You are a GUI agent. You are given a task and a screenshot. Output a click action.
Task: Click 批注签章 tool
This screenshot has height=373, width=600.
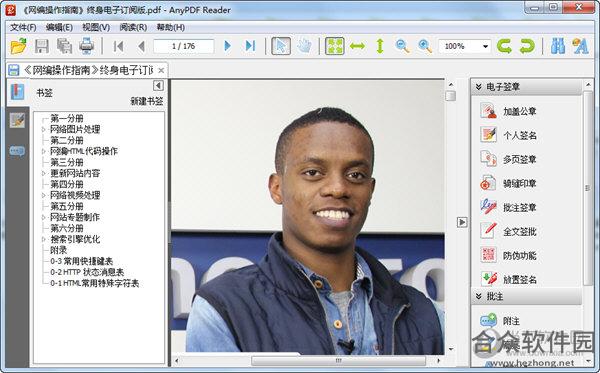pyautogui.click(x=508, y=208)
